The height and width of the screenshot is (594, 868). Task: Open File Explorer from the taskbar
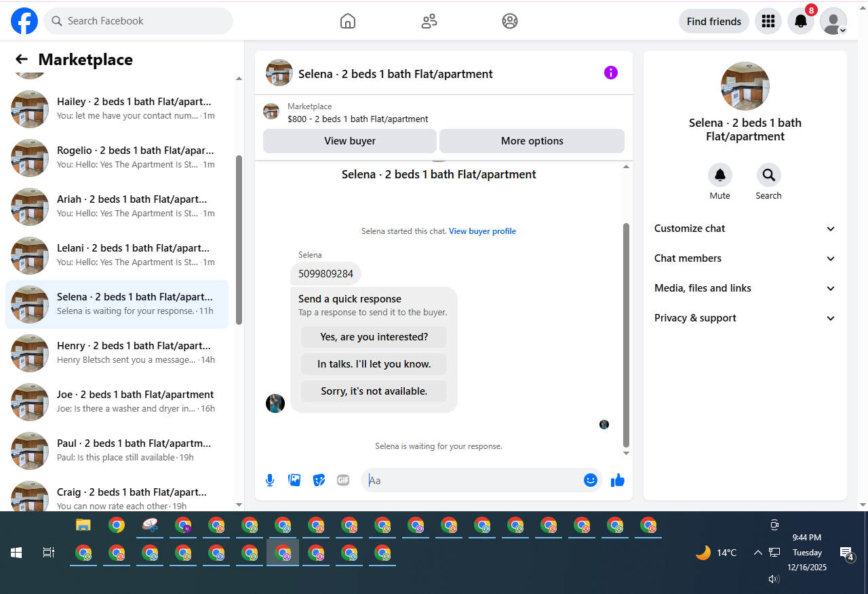pyautogui.click(x=83, y=525)
